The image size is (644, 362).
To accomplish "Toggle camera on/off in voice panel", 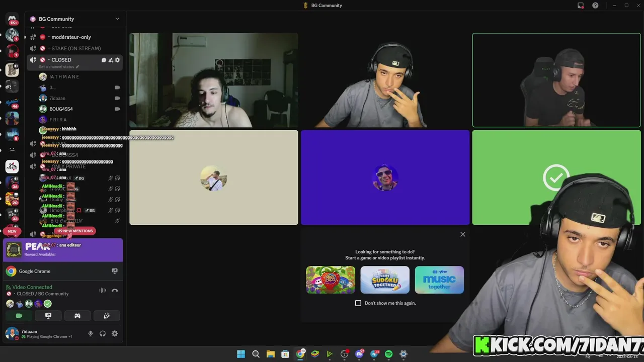I will 19,316.
